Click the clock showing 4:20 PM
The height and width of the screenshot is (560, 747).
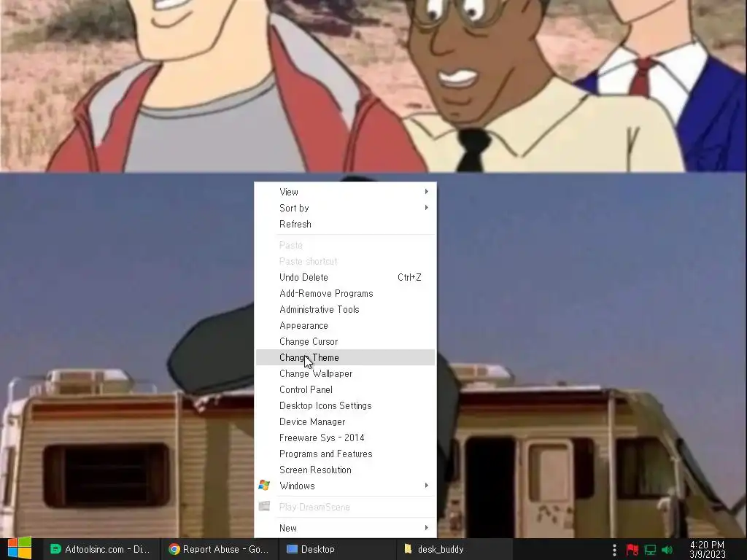pos(707,549)
